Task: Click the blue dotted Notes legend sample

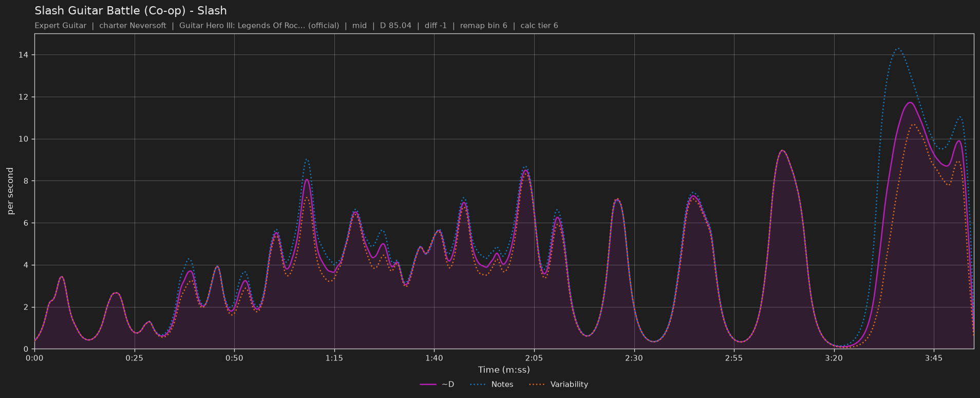Action: coord(478,385)
